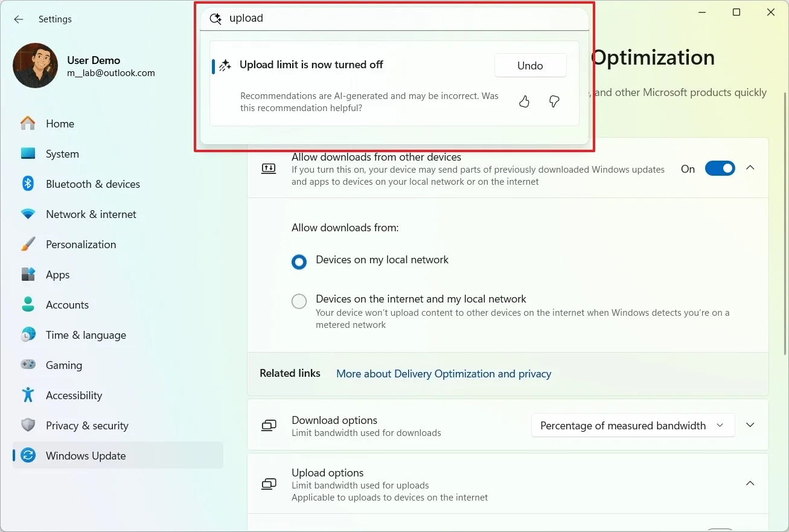Click the search icon in search box
789x532 pixels.
[216, 19]
